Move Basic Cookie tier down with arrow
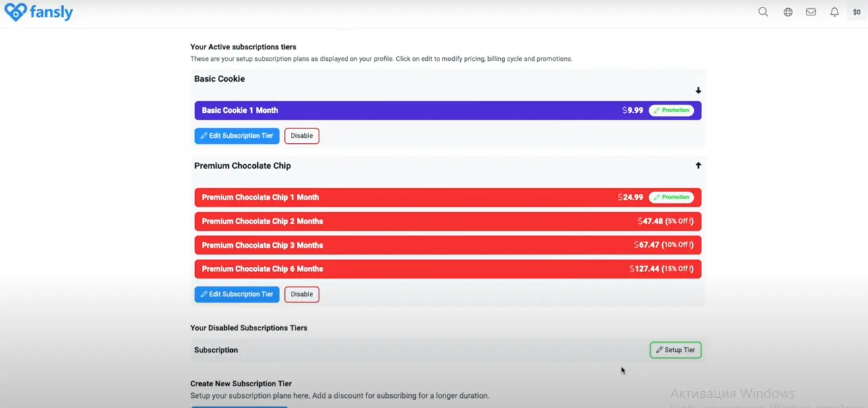Image resolution: width=868 pixels, height=408 pixels. (698, 91)
